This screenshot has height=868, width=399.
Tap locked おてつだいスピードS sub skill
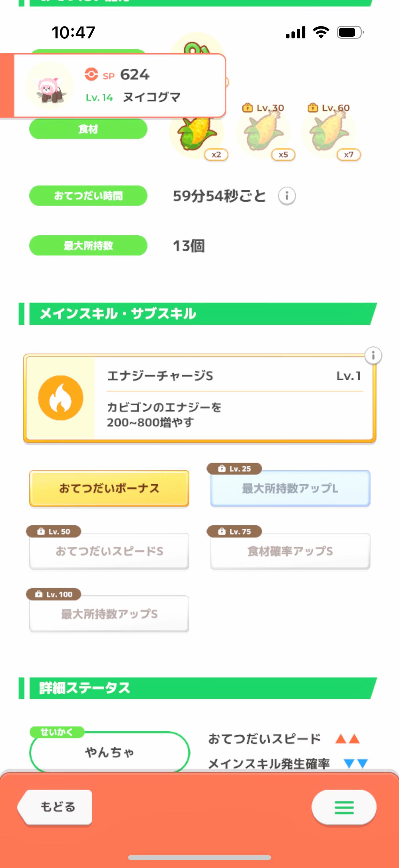pyautogui.click(x=109, y=551)
